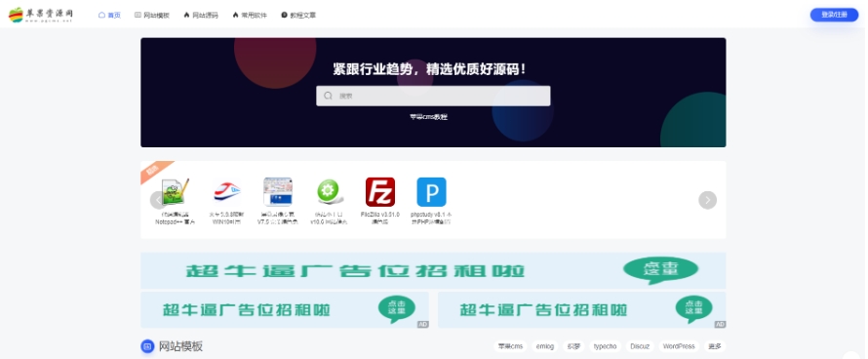868x359 pixels.
Task: Open the bullet train software icon
Action: tap(227, 192)
